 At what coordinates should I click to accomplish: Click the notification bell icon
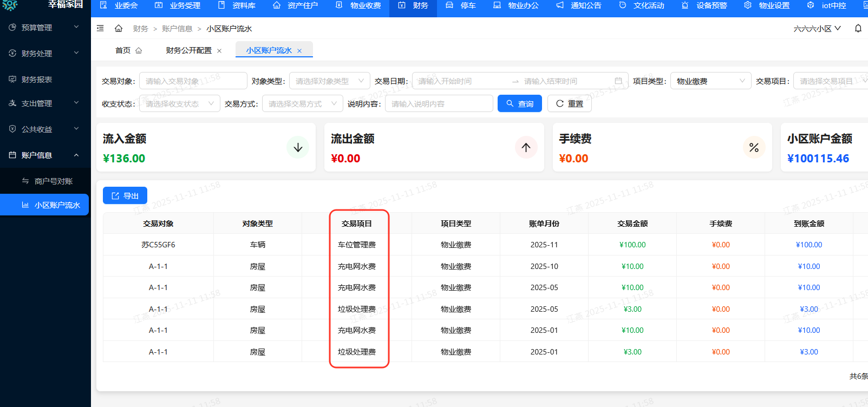pos(858,28)
